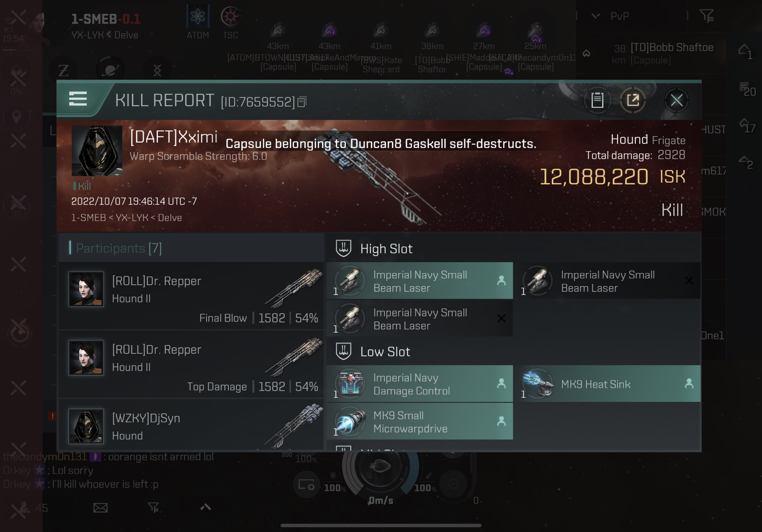Toggle Imperial Navy Damage Control slot visibility
Viewport: 762px width, 532px height.
pyautogui.click(x=499, y=384)
